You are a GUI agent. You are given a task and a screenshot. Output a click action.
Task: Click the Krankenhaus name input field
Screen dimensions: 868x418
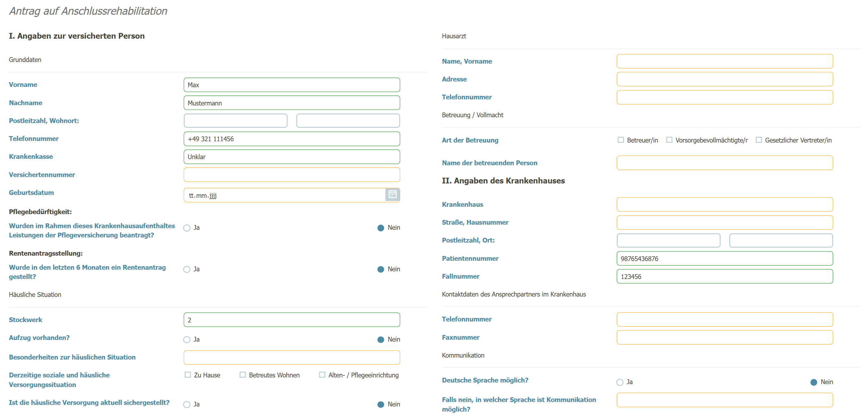[725, 205]
